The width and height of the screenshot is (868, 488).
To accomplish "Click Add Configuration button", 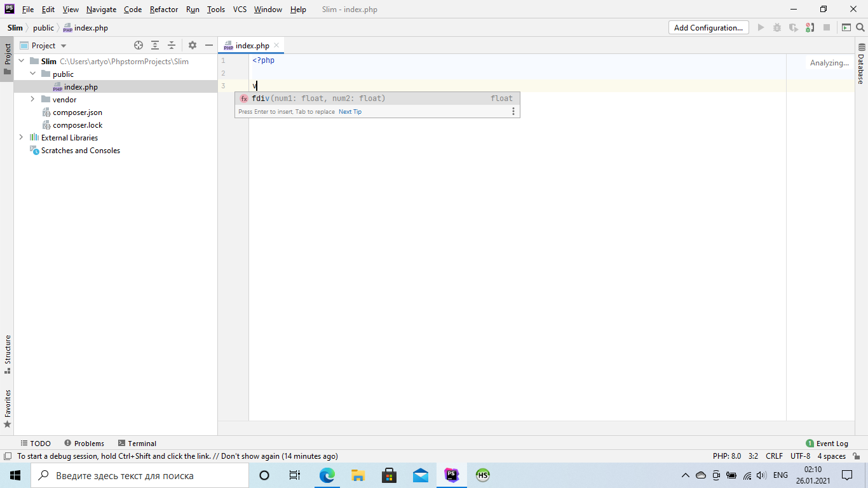I will point(709,27).
